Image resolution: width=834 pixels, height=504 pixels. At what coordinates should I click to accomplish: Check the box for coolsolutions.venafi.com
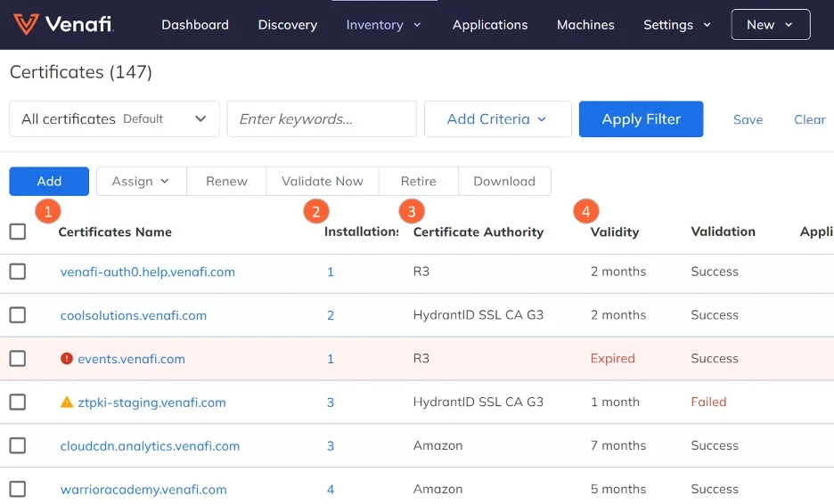click(18, 314)
